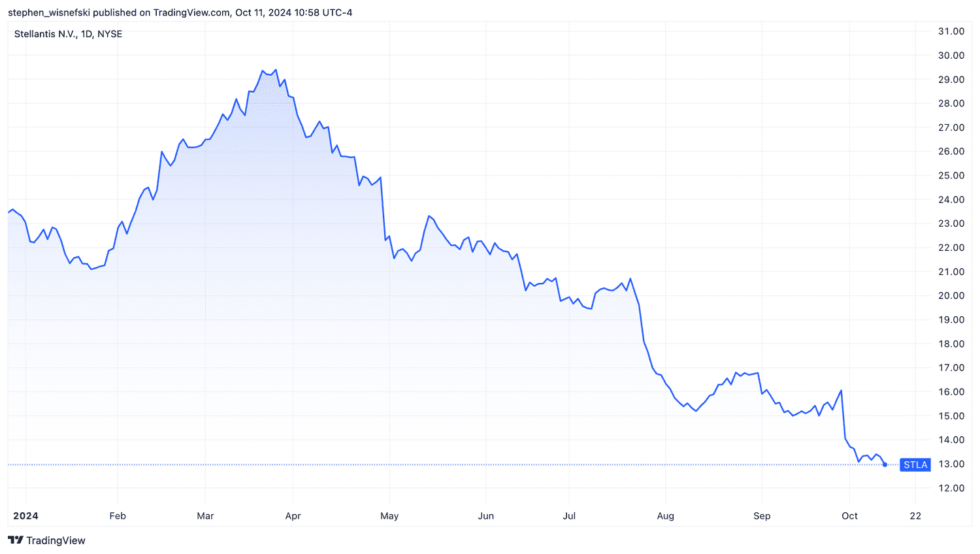Click the published-by header text

pos(180,12)
